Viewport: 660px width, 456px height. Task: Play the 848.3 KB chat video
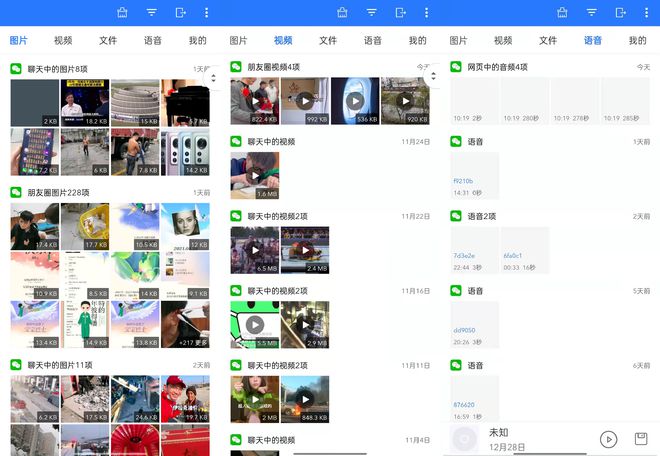pyautogui.click(x=305, y=399)
